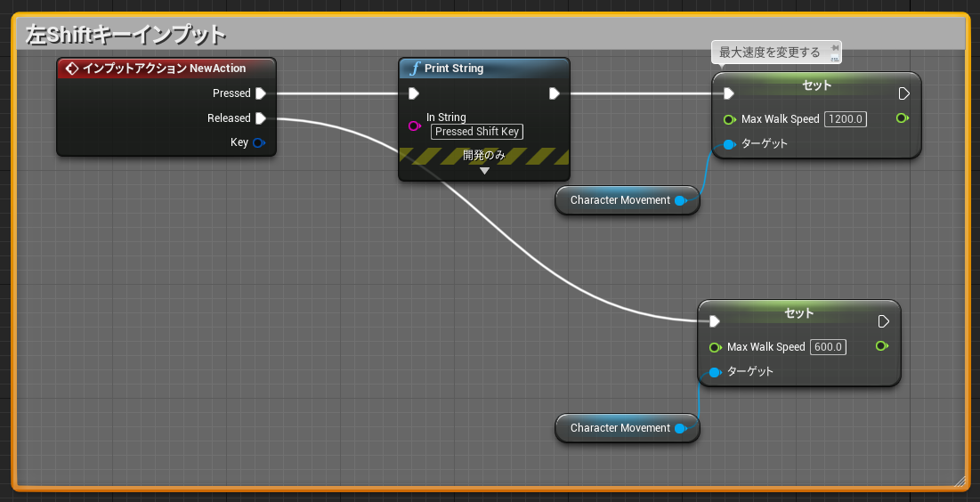Click Max Walk Speed input pin with 600.0
This screenshot has width=980, height=502.
(x=715, y=347)
